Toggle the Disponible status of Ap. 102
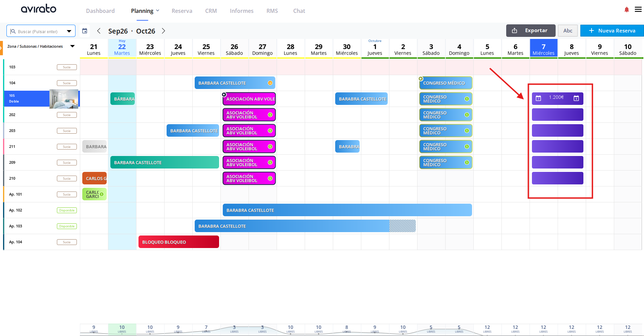This screenshot has width=644, height=336. 67,210
